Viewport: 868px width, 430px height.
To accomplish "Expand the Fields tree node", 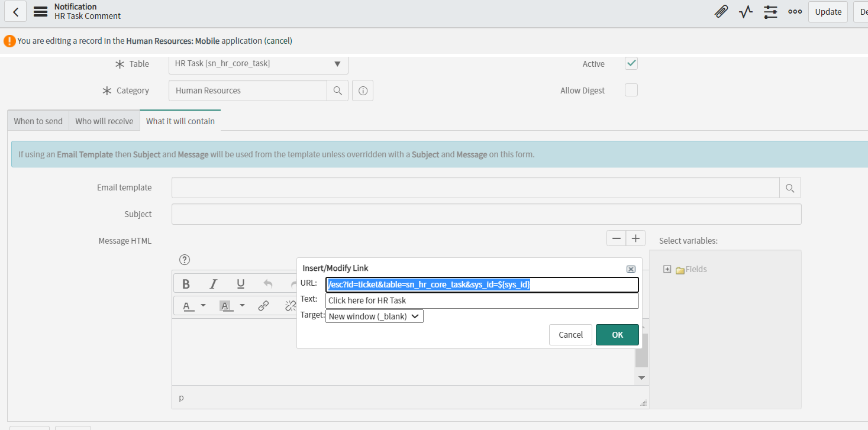I will (667, 269).
